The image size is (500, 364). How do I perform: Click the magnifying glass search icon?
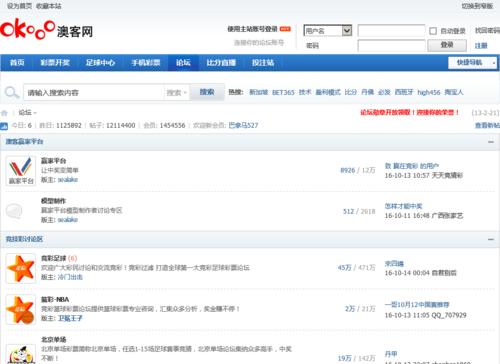12,92
